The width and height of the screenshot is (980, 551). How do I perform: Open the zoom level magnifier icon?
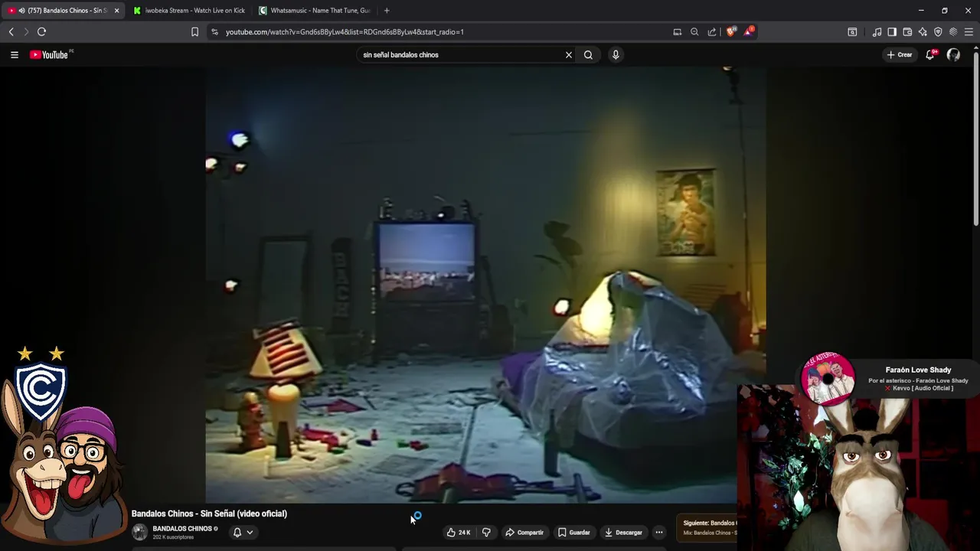click(694, 31)
